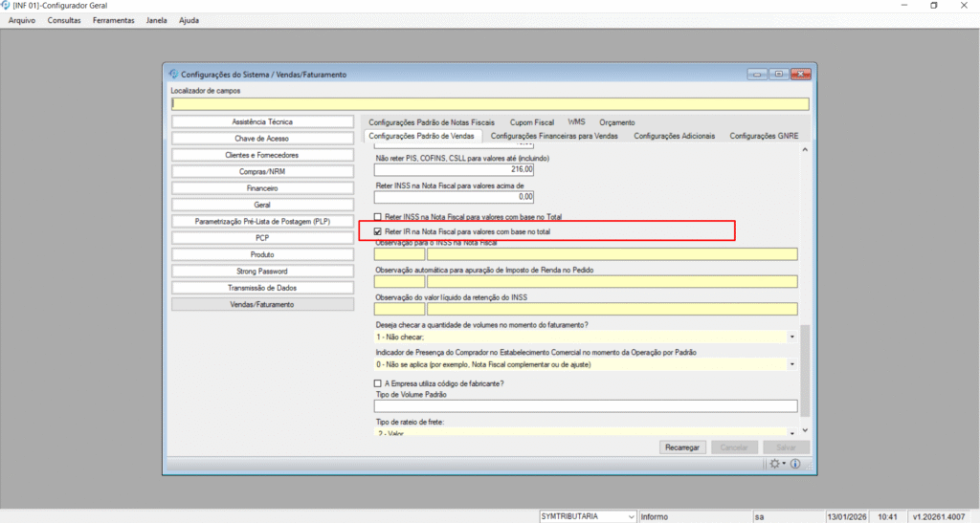Image resolution: width=980 pixels, height=523 pixels.
Task: Maximize the Configurações do Sistema dialog
Action: [x=779, y=74]
